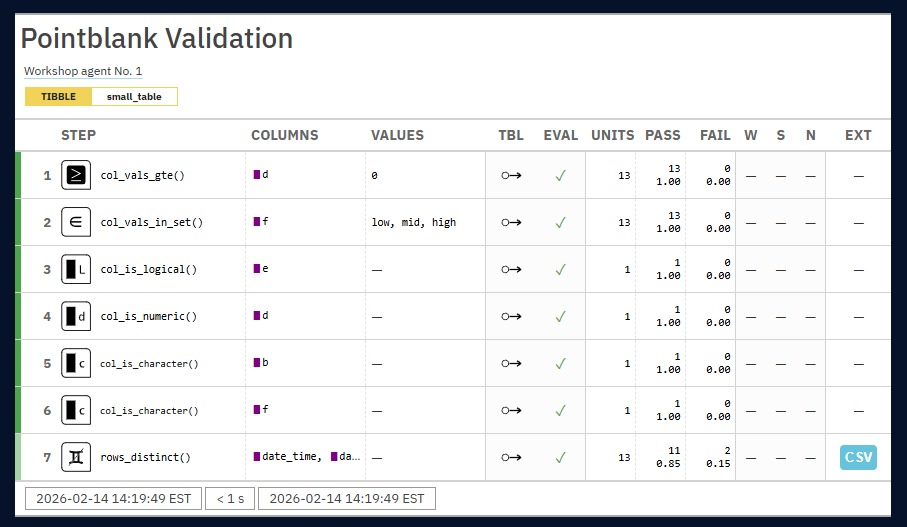Click the low, mid, high values cell
Viewport: 907px width, 527px height.
(413, 222)
